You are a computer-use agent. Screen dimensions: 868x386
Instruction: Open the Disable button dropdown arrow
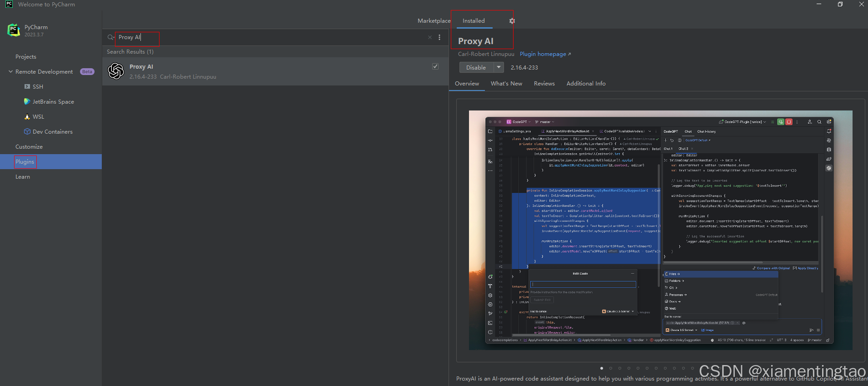click(499, 67)
